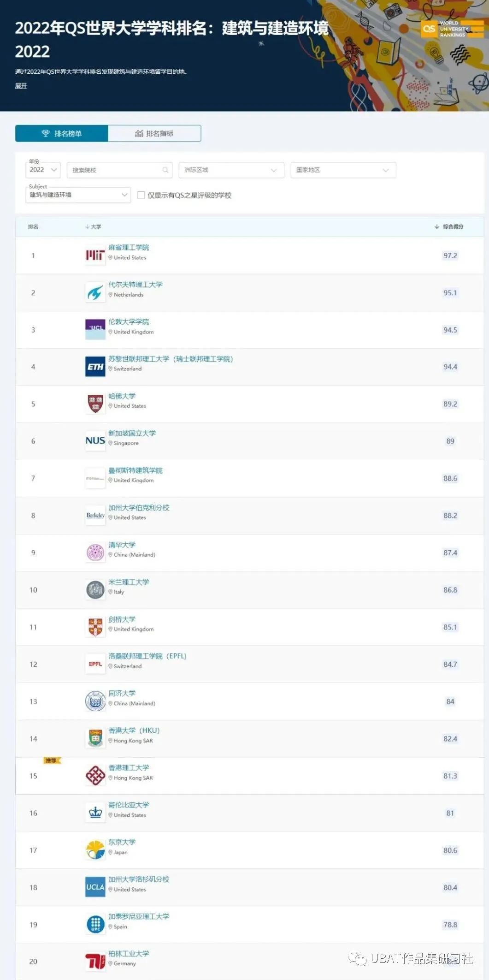Click the 展开 expand link in banner
The width and height of the screenshot is (489, 980).
pos(21,86)
